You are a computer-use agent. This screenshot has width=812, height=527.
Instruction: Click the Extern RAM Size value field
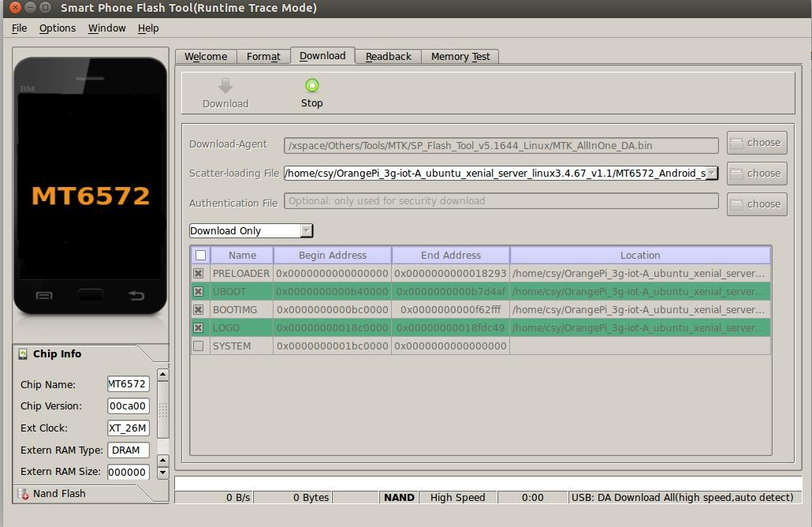(x=128, y=472)
